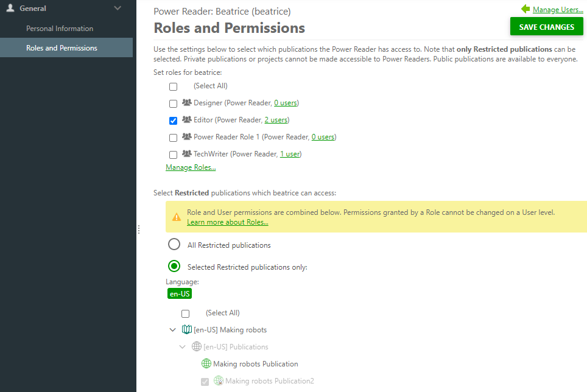Viewport: 587px width, 392px height.
Task: Select All Restricted publications option
Action: [x=174, y=244]
